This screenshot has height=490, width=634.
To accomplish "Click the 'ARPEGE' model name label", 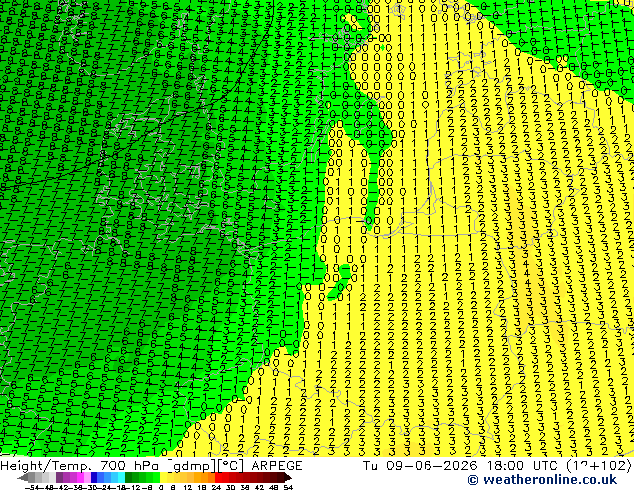I will point(277,466).
